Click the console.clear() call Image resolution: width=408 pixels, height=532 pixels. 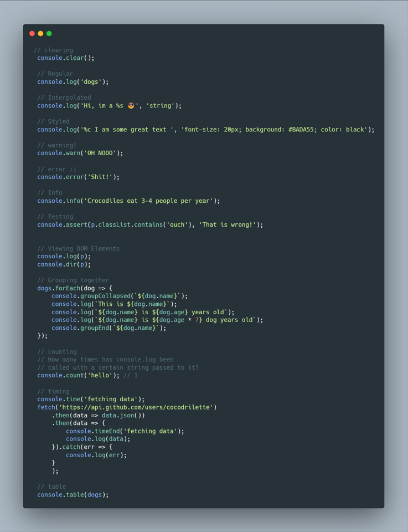coord(66,58)
